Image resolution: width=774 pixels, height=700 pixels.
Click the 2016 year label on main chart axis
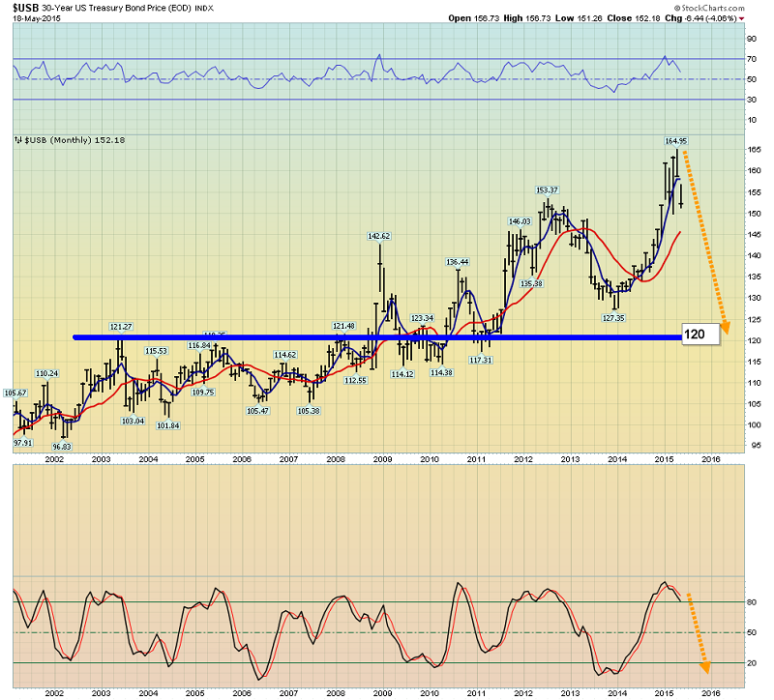tap(710, 459)
